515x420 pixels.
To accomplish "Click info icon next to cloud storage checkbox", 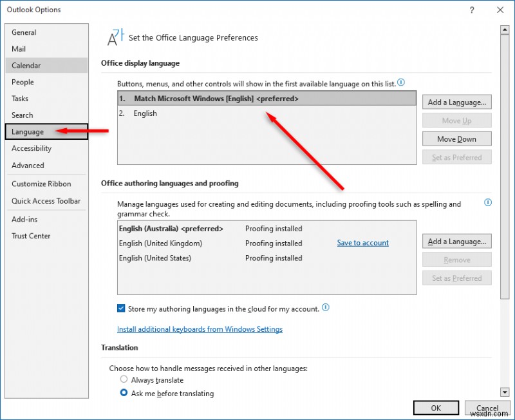I will (325, 307).
